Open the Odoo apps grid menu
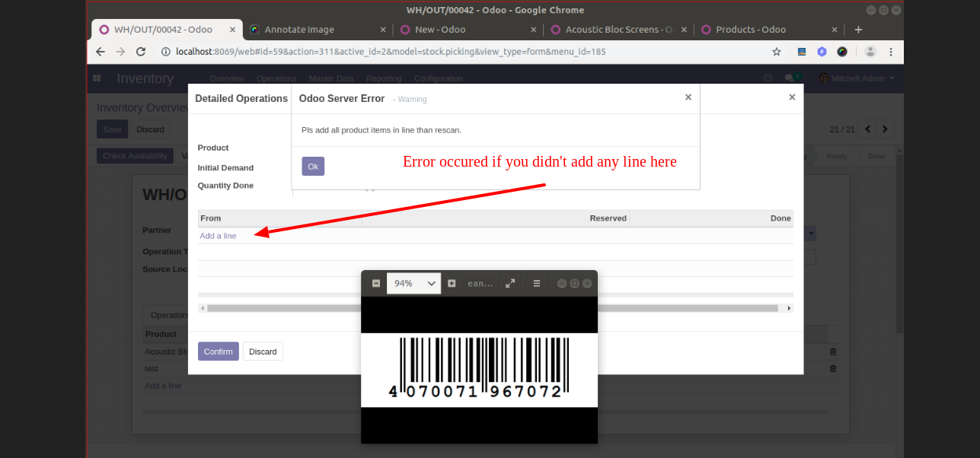980x458 pixels. click(97, 78)
